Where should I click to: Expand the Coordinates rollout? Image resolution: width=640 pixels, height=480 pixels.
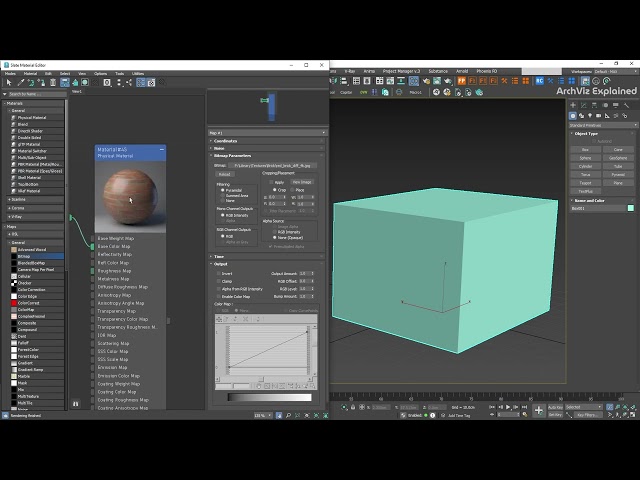tap(267, 141)
